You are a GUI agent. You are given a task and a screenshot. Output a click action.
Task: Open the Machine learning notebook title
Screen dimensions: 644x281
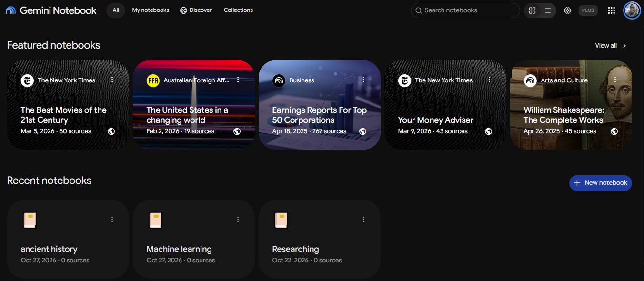179,249
